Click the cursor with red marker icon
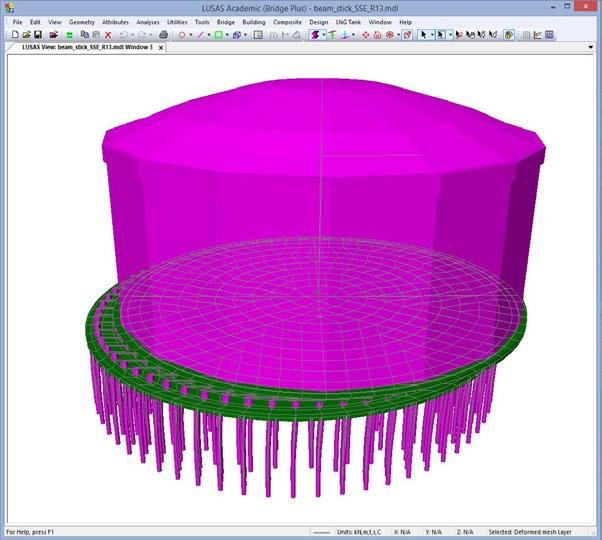The width and height of the screenshot is (602, 540). (x=458, y=35)
